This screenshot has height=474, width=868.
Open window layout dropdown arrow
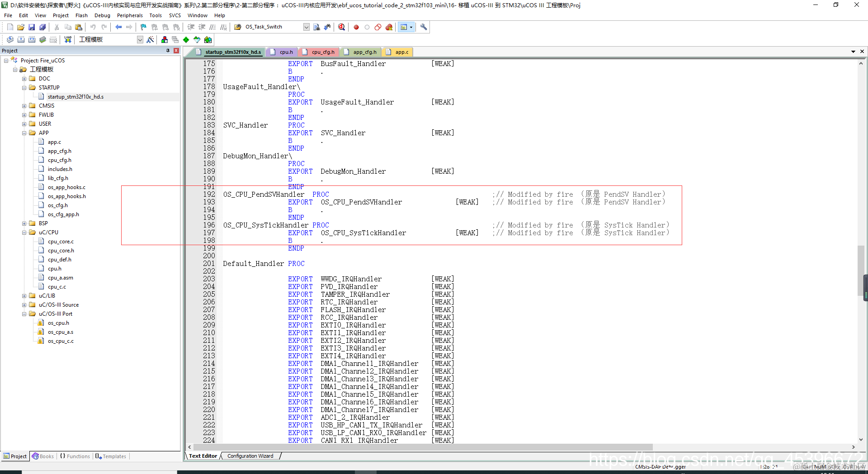pos(411,27)
